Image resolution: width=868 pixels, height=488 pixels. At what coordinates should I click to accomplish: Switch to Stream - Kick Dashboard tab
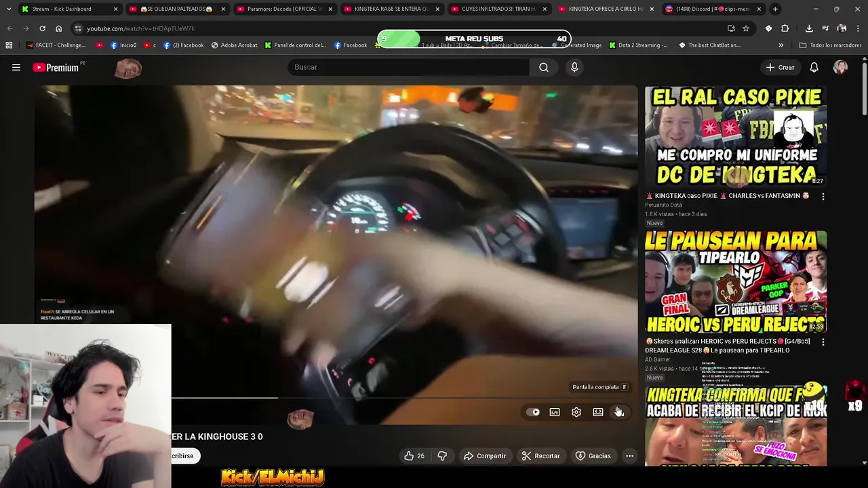(x=70, y=9)
